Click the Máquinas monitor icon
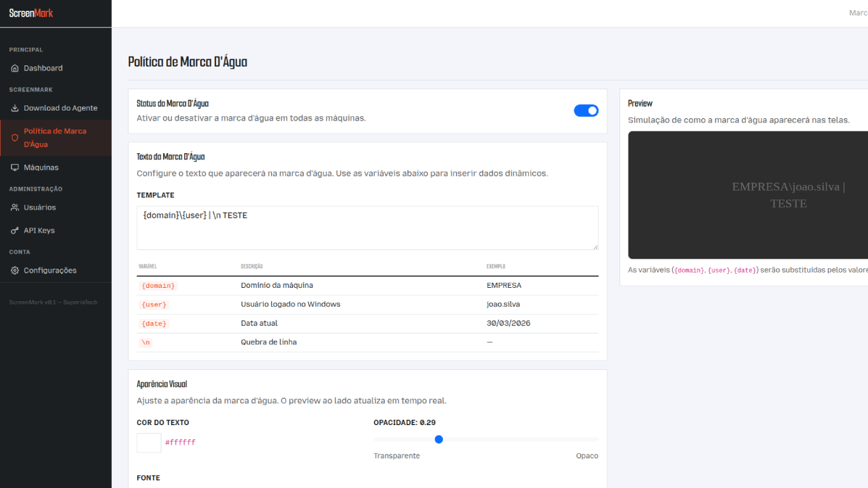 pos(15,168)
